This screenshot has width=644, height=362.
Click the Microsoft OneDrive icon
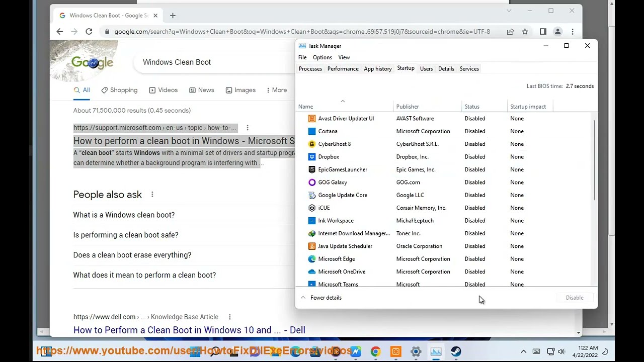311,271
